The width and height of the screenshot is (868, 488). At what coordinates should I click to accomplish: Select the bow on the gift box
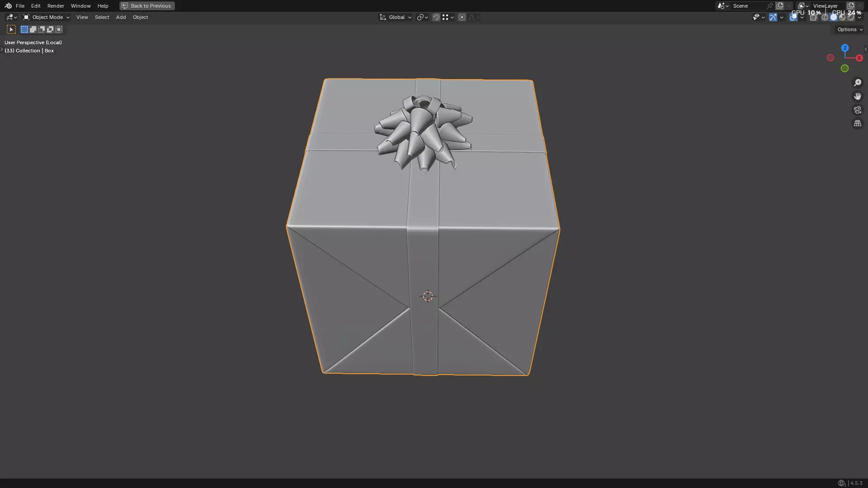coord(423,133)
